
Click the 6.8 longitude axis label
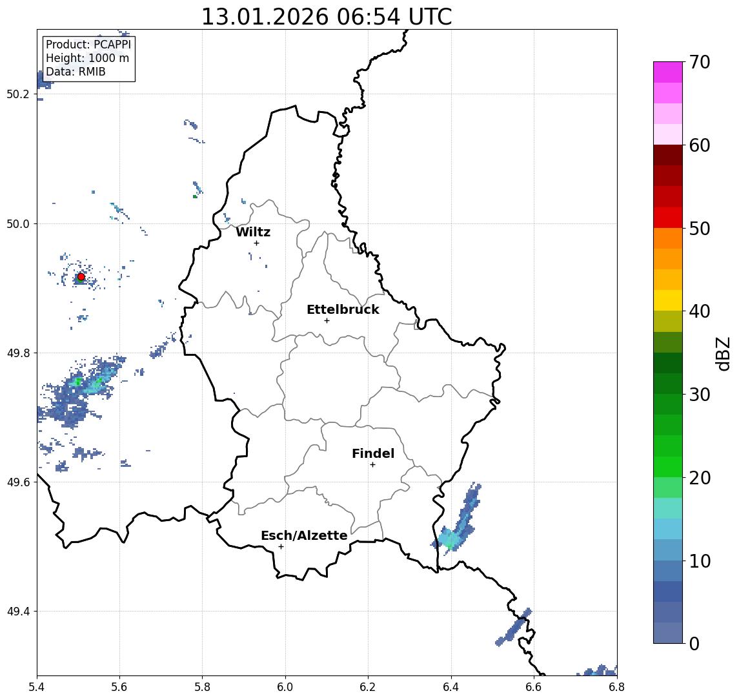click(616, 687)
